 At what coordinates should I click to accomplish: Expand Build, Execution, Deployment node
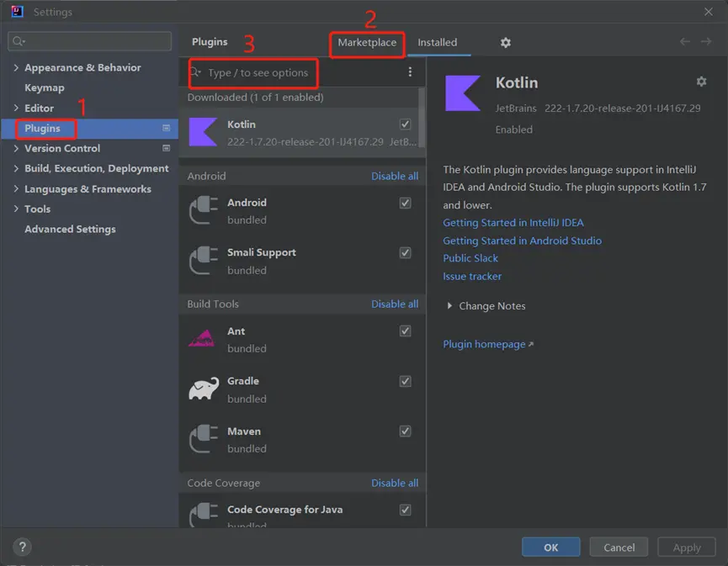click(x=16, y=168)
